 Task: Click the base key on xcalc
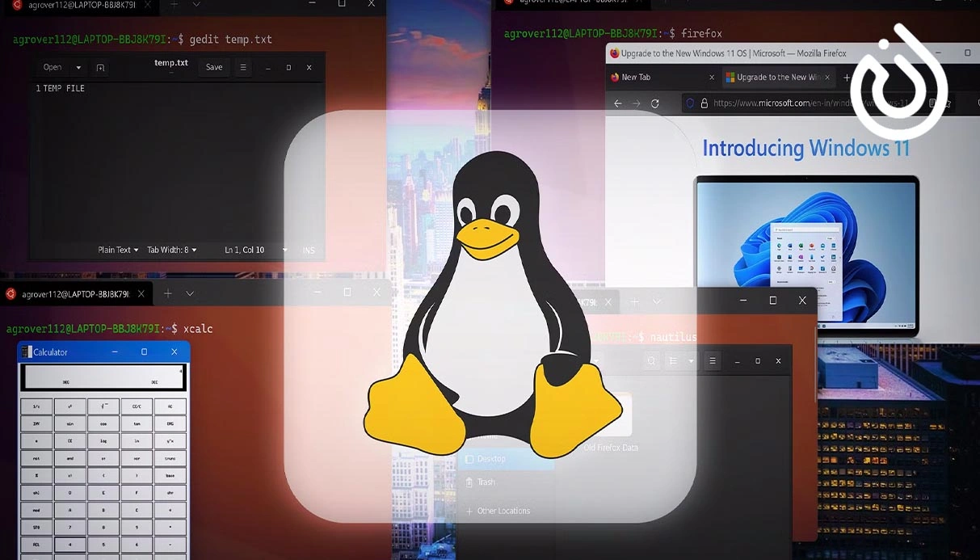pos(170,475)
